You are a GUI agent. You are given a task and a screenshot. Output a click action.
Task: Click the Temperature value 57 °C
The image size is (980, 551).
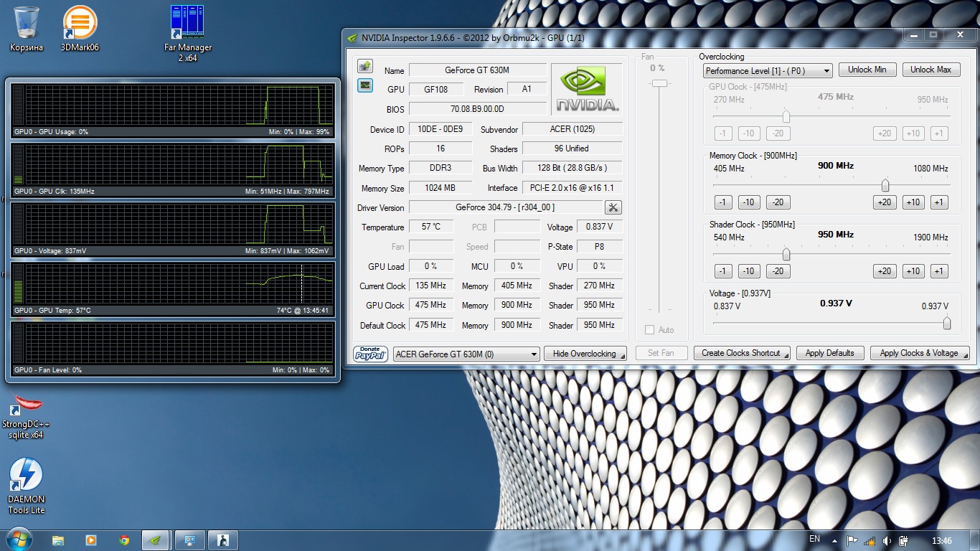(x=431, y=227)
